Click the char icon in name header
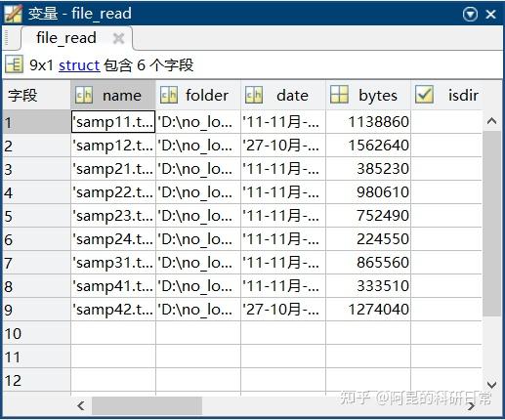 coord(84,95)
